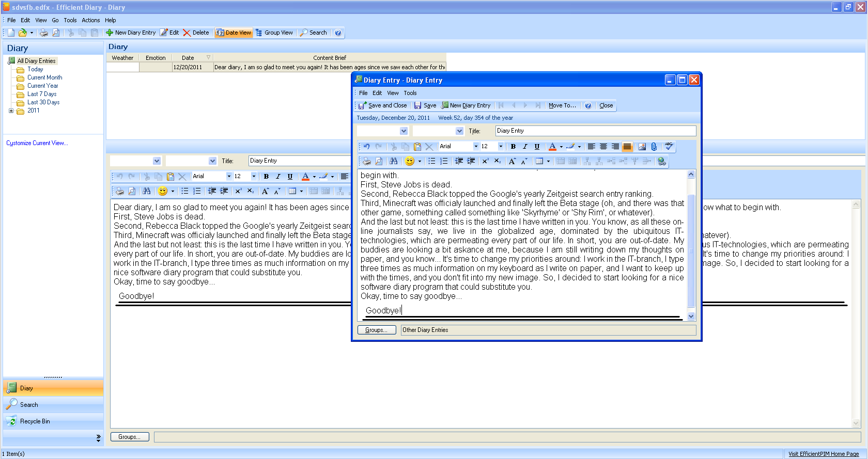Click New Diary Entry in main toolbar
Image resolution: width=868 pixels, height=459 pixels.
click(131, 33)
